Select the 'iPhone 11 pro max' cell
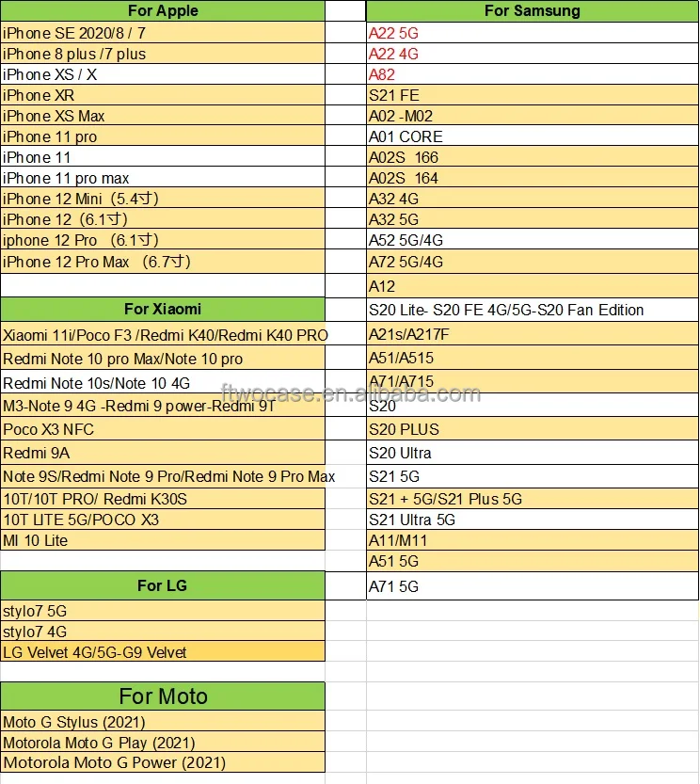The width and height of the screenshot is (700, 784). pos(162,178)
